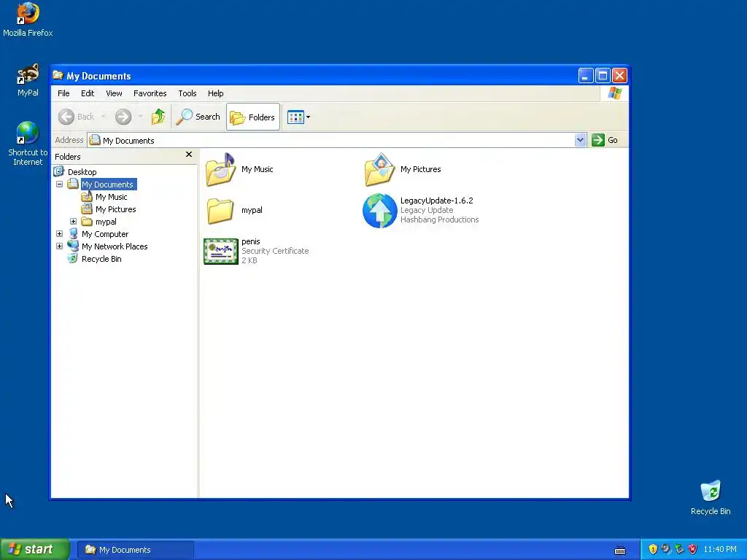Image resolution: width=747 pixels, height=560 pixels.
Task: Select My Network Places in the tree
Action: 115,246
